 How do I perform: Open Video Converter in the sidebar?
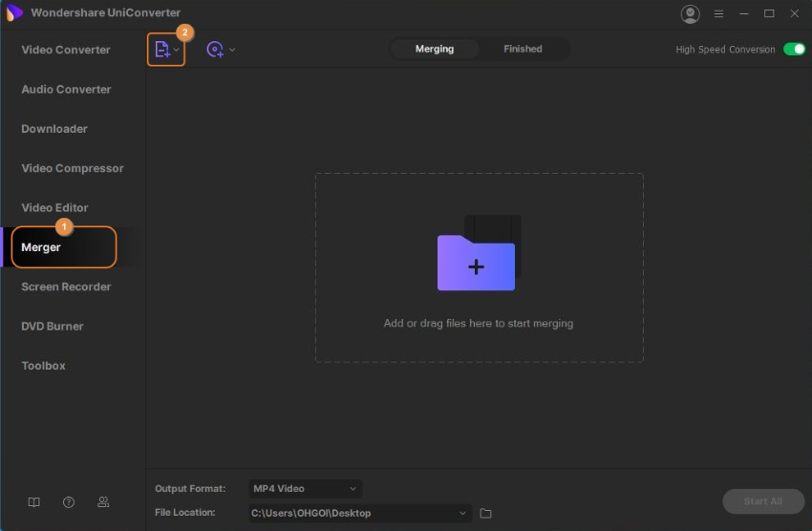pos(66,50)
